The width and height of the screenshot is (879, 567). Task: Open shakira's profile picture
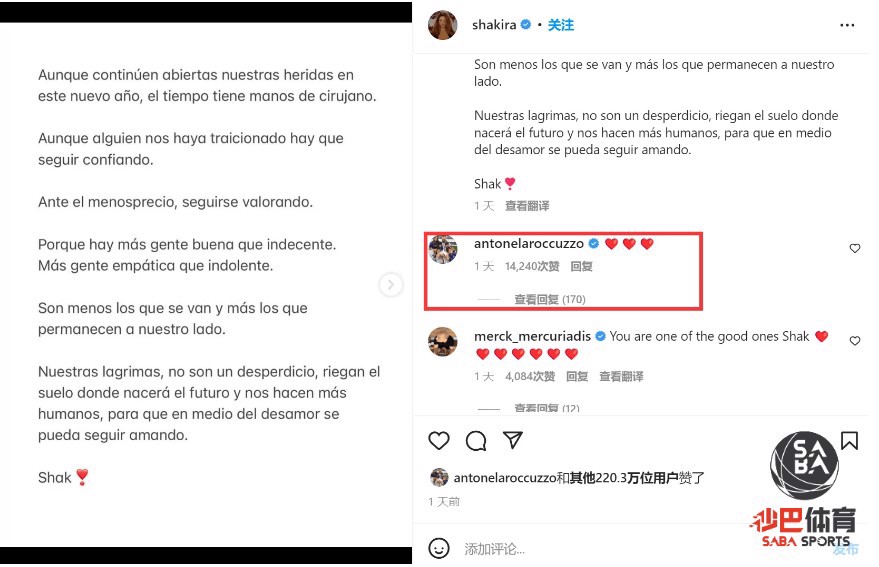(442, 25)
